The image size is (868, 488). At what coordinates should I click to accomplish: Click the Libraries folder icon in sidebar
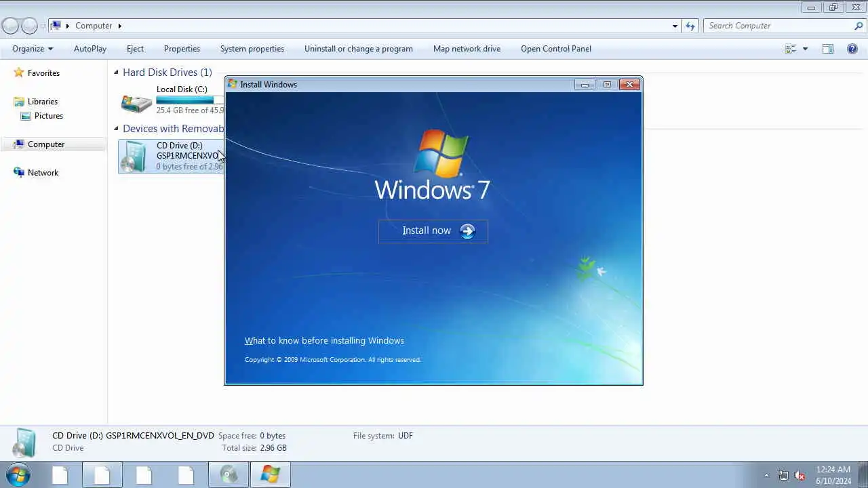click(x=19, y=102)
